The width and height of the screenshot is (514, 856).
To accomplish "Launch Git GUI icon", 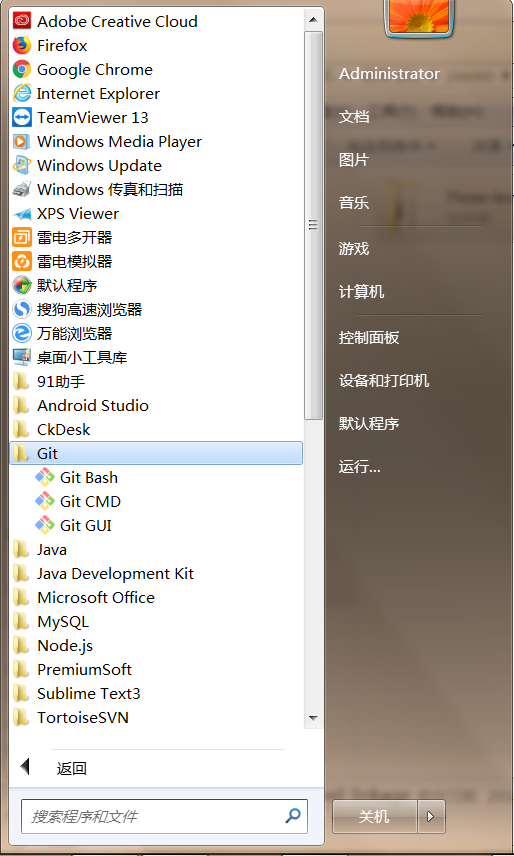I will tap(45, 526).
